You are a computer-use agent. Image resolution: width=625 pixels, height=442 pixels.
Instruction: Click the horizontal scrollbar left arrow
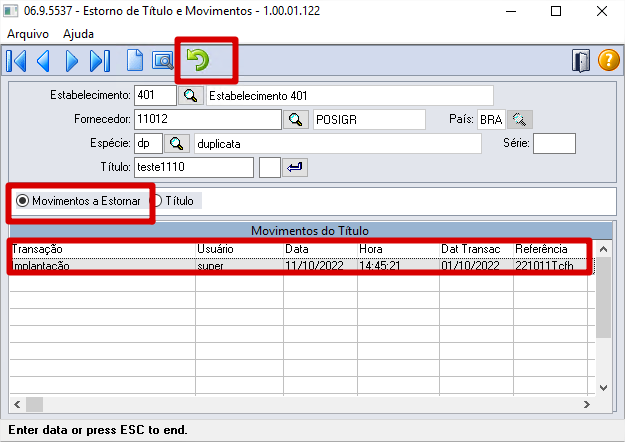click(x=17, y=405)
